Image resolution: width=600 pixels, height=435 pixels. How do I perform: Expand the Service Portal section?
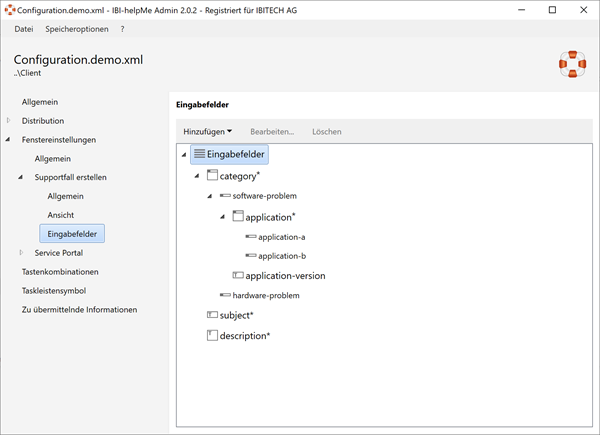click(x=21, y=253)
